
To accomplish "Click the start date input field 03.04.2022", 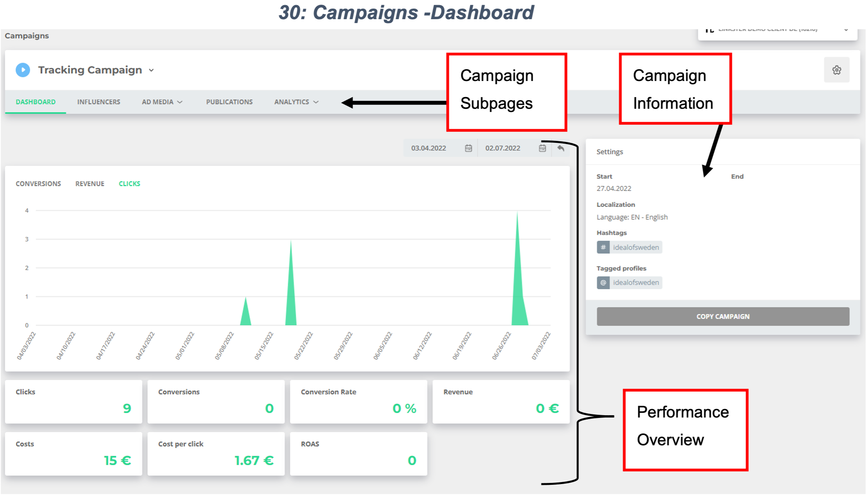I will click(x=429, y=148).
